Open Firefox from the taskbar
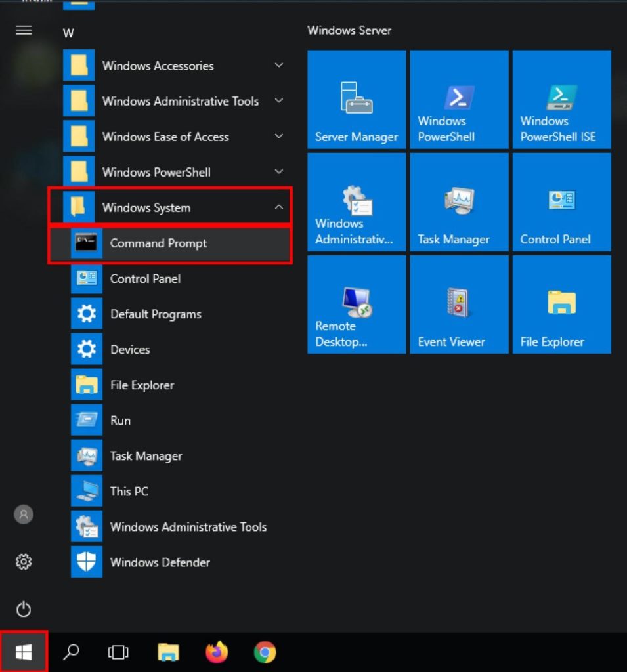The width and height of the screenshot is (627, 672). coord(216,652)
